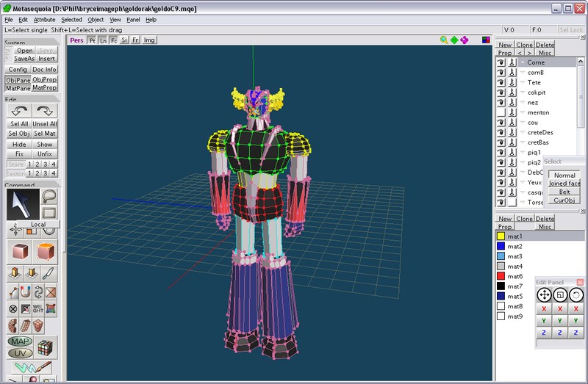Viewport: 588px width, 384px height.
Task: Open the Object menu
Action: [x=96, y=20]
